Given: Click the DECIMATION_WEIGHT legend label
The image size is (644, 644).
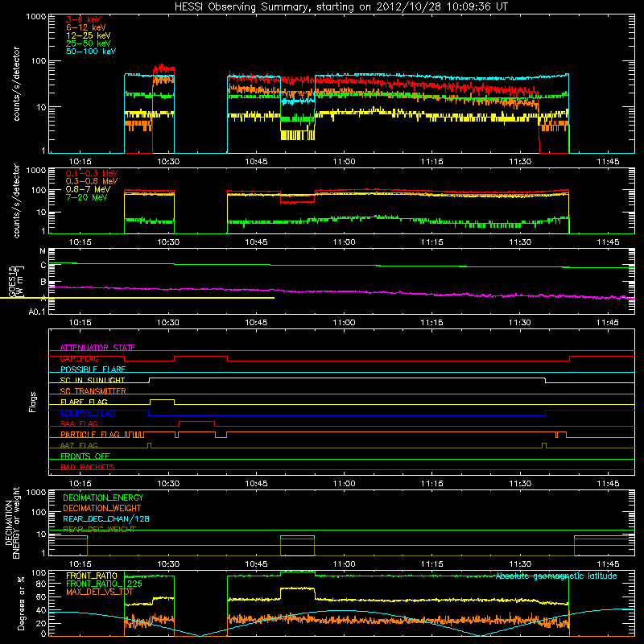Looking at the screenshot, I should coord(102,508).
